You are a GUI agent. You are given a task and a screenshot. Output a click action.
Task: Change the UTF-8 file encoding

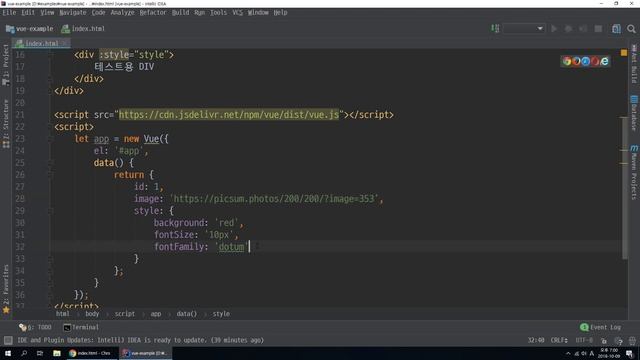pos(584,340)
